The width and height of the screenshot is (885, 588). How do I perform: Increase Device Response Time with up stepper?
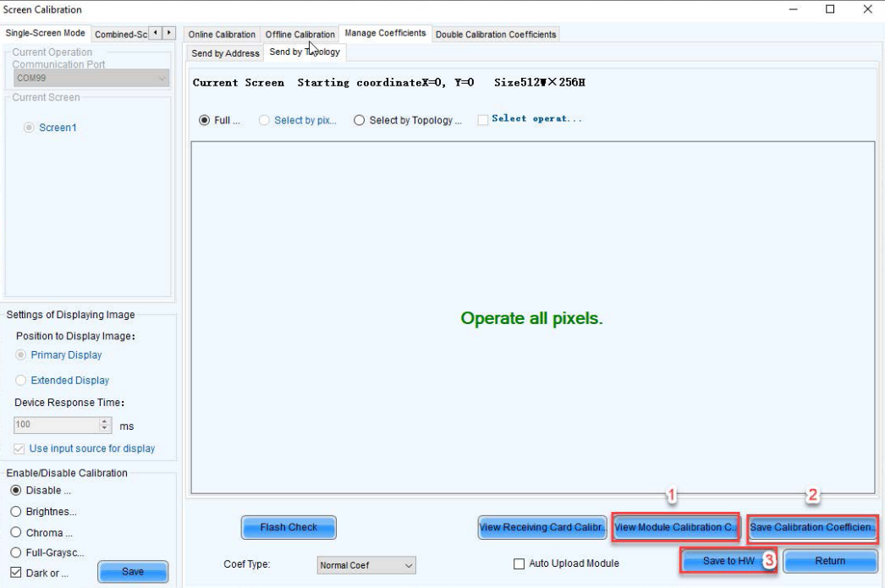coord(105,421)
